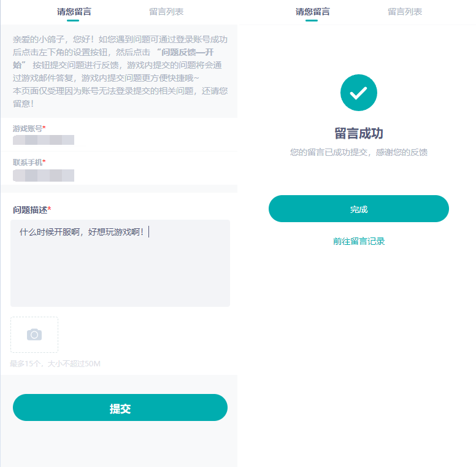Viewport: 476px width, 467px height.
Task: Select the right panel's 请您留言 tab
Action: [313, 12]
